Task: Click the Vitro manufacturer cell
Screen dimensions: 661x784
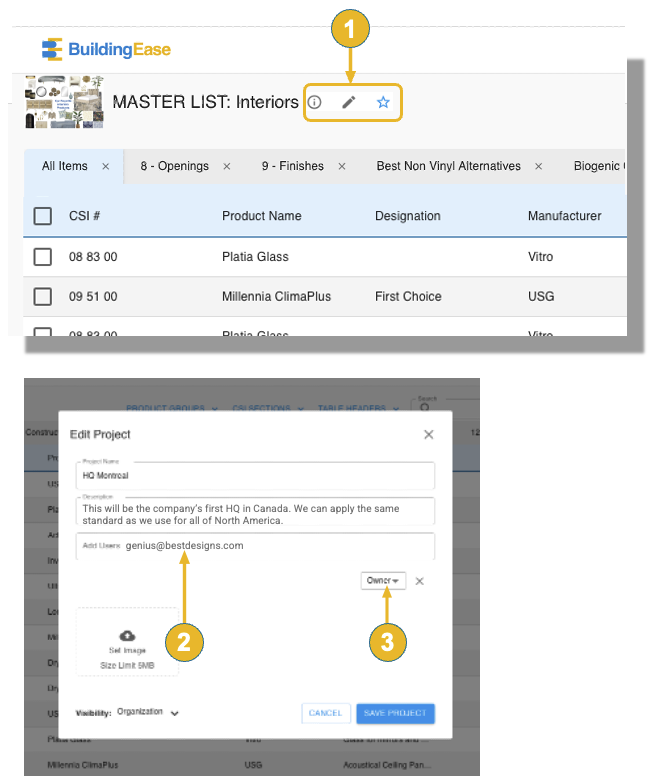Action: (x=540, y=257)
